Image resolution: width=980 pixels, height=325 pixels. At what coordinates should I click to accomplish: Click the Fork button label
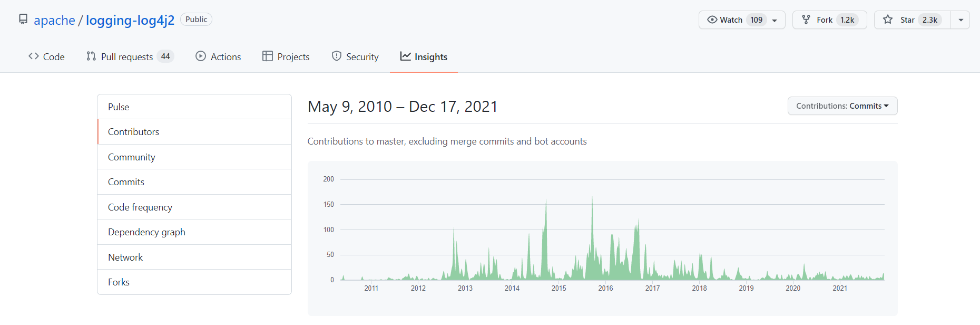coord(825,20)
